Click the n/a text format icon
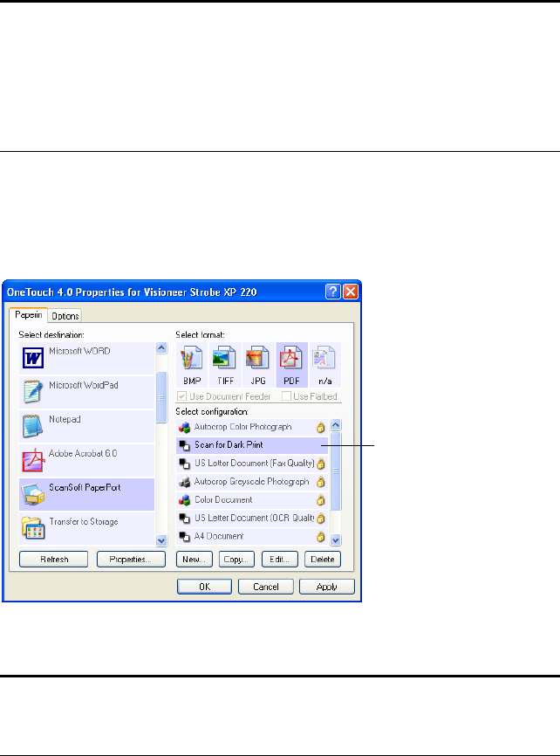This screenshot has height=756, width=560. (x=324, y=360)
